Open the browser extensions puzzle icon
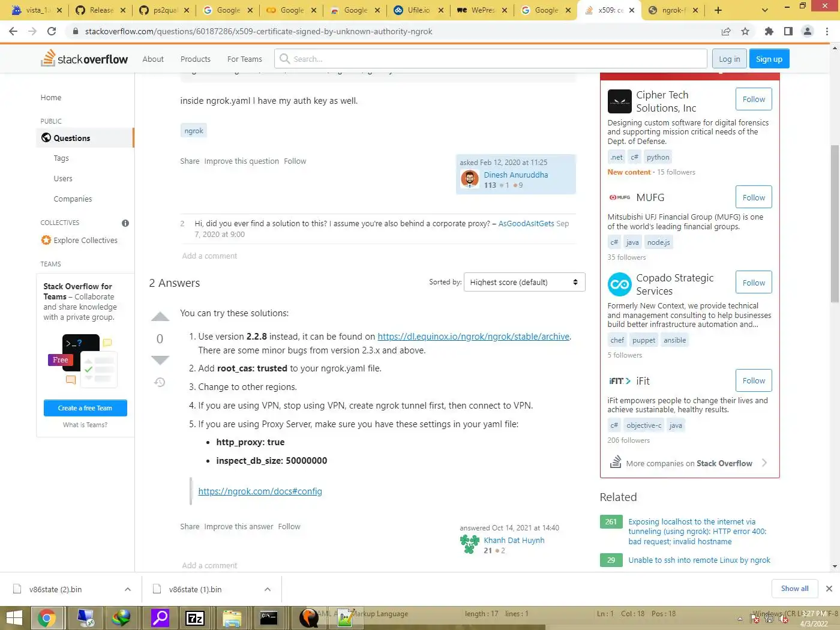This screenshot has height=630, width=840. [769, 31]
